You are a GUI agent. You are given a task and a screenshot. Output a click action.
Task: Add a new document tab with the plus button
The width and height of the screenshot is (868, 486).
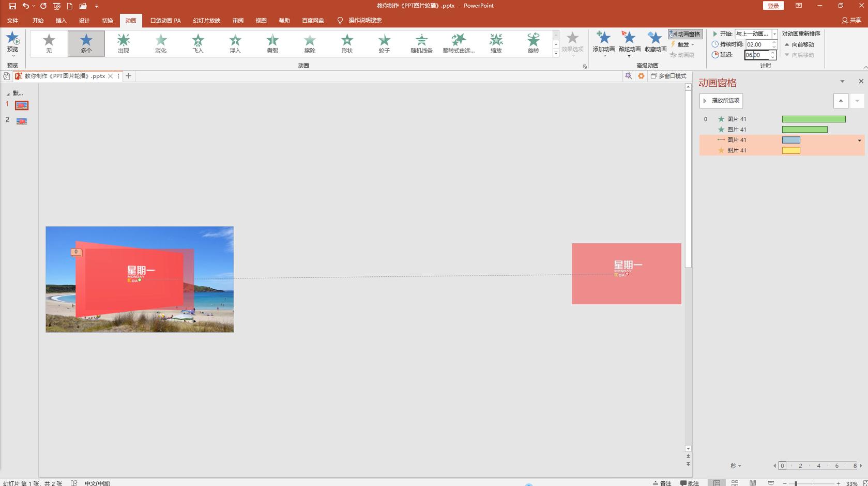click(x=128, y=76)
